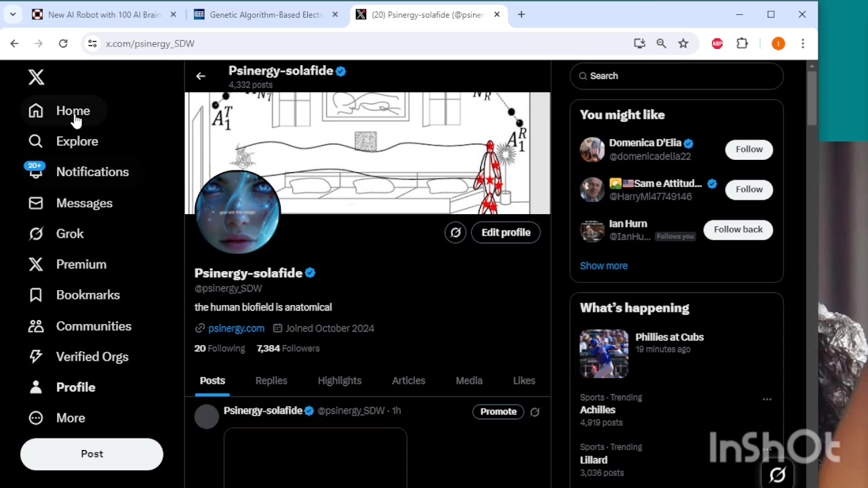Viewport: 868px width, 488px height.
Task: Open three-dot options for Achilles trend
Action: tap(767, 399)
